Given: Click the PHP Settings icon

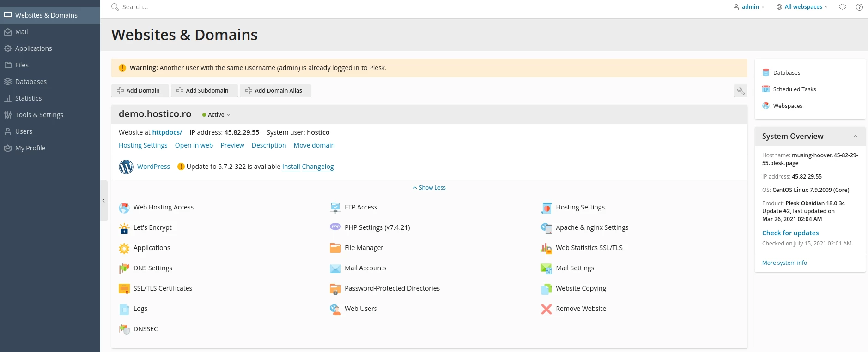Looking at the screenshot, I should pos(335,227).
